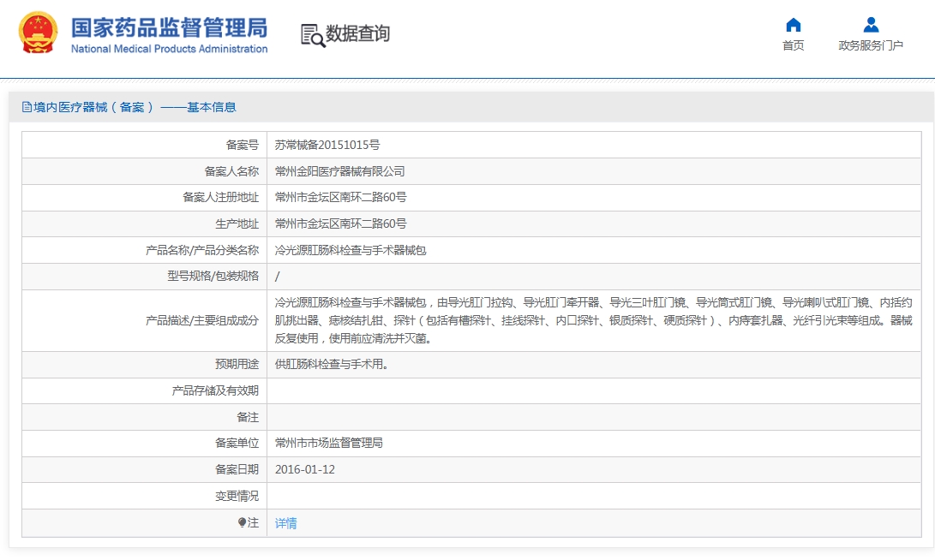Click the 常州市市场监督管理局 filing unit cell

[594, 444]
